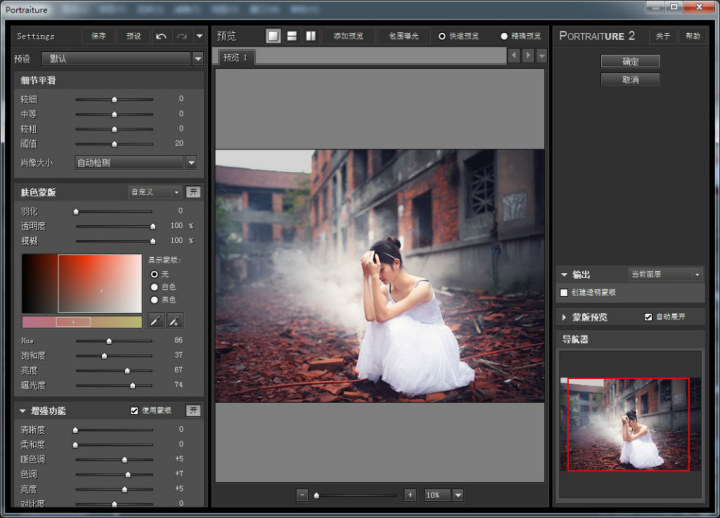This screenshot has height=518, width=720.
Task: Switch to the 预览 1 tab
Action: tap(236, 57)
